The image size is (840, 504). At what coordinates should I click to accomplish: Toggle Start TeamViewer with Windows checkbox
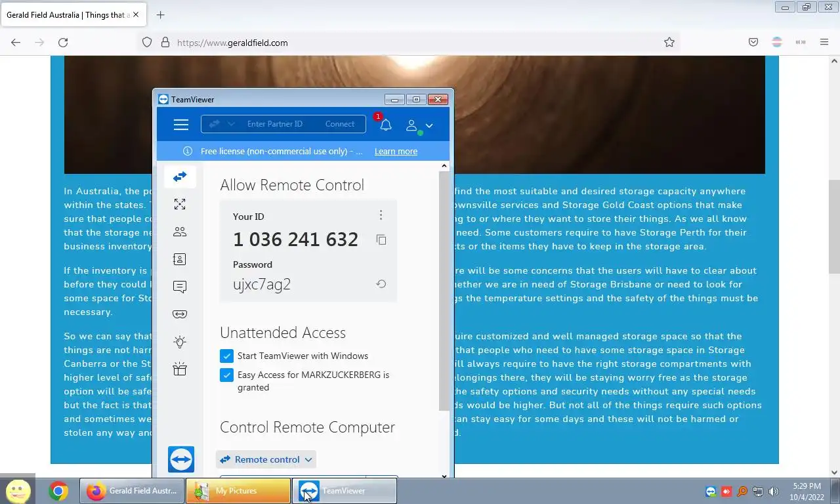click(x=226, y=356)
